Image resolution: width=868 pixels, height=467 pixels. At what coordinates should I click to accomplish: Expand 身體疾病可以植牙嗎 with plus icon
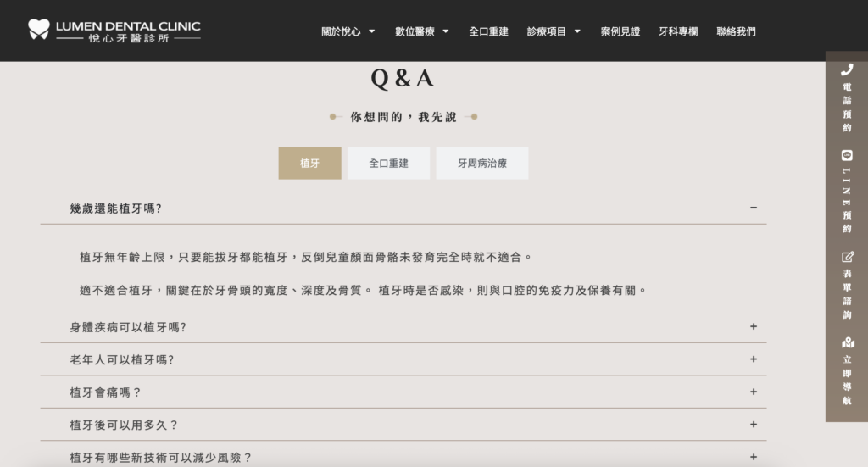(754, 326)
